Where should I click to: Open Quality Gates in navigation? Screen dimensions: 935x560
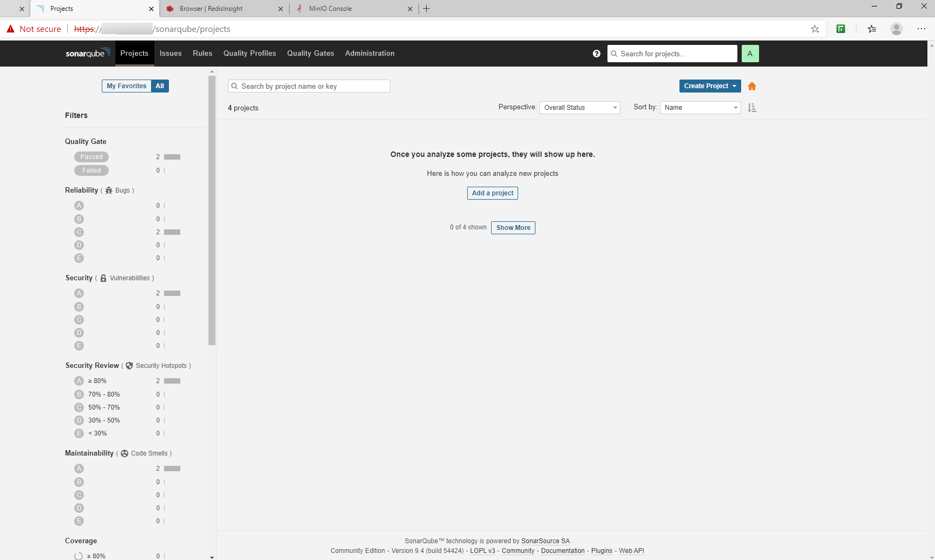pyautogui.click(x=311, y=54)
